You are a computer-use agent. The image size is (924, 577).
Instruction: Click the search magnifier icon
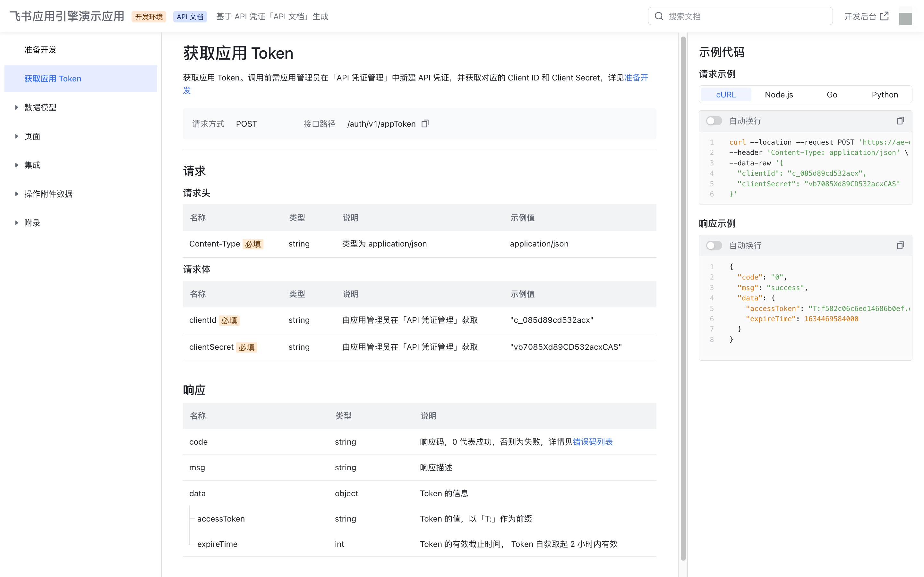(x=659, y=16)
